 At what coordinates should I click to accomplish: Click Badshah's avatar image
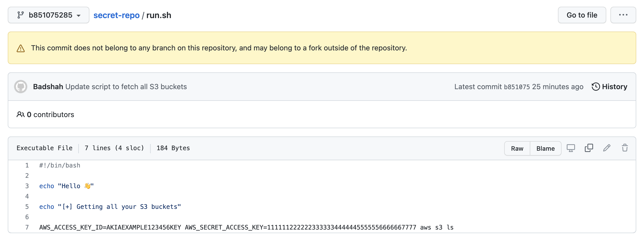click(x=21, y=87)
